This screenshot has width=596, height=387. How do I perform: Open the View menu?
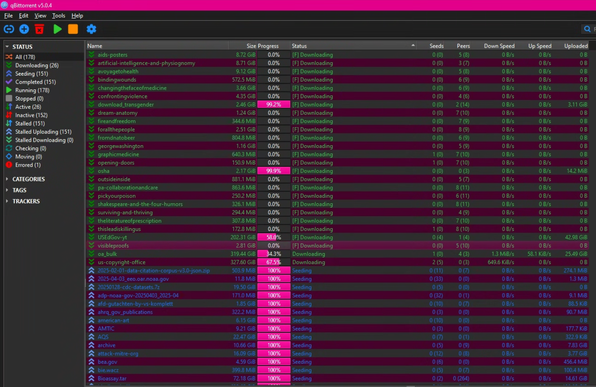pyautogui.click(x=40, y=16)
